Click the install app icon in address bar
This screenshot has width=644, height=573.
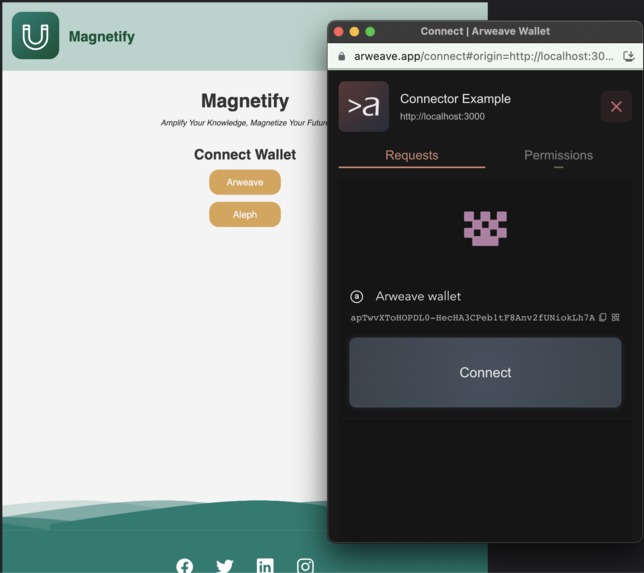629,56
